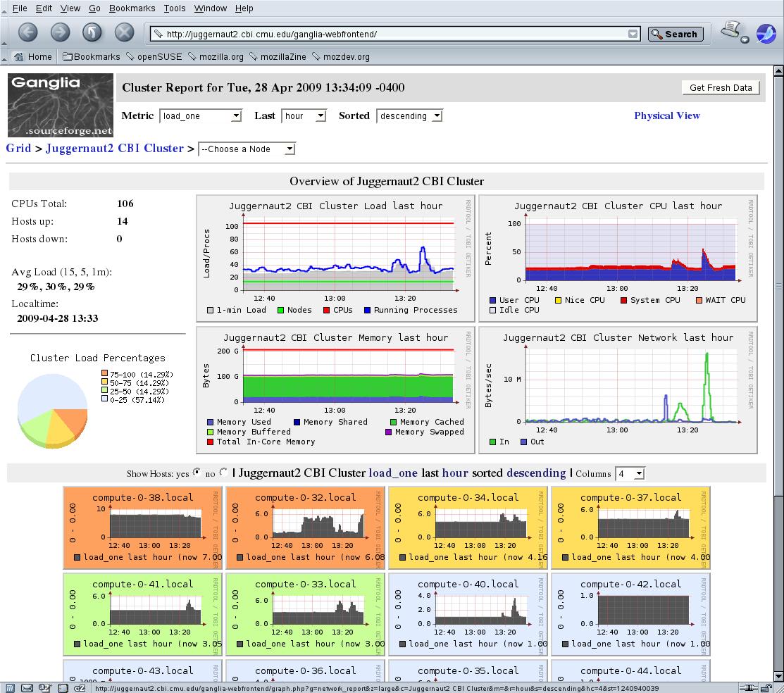The image size is (784, 693).
Task: Open the compute-0-40.local host graph
Action: [468, 614]
